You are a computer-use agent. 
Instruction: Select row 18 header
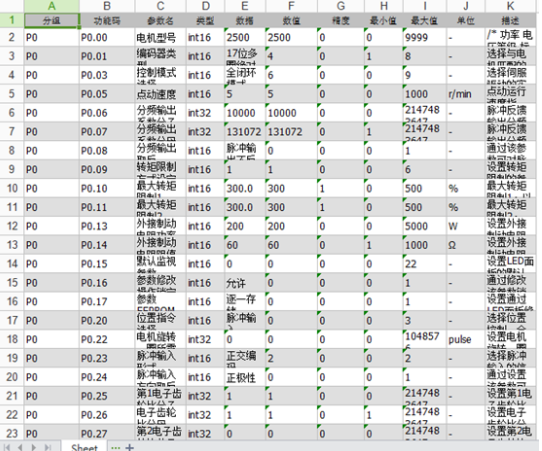click(x=12, y=339)
